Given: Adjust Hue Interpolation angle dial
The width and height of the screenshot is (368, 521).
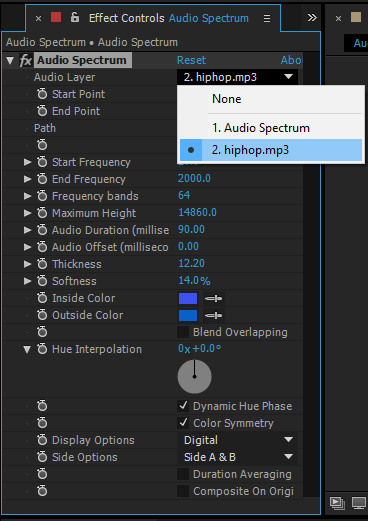Looking at the screenshot, I should [195, 377].
